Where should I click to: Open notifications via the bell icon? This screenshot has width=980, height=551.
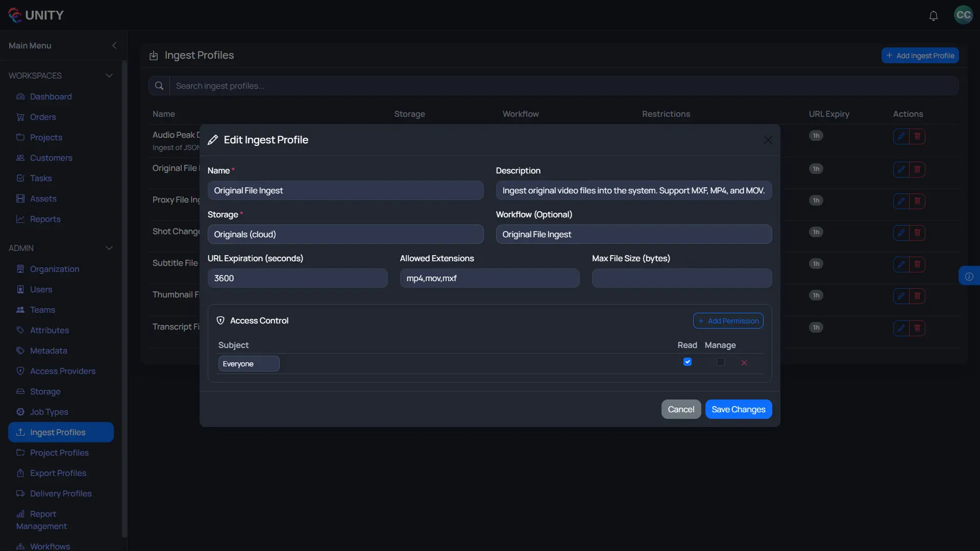pos(934,15)
